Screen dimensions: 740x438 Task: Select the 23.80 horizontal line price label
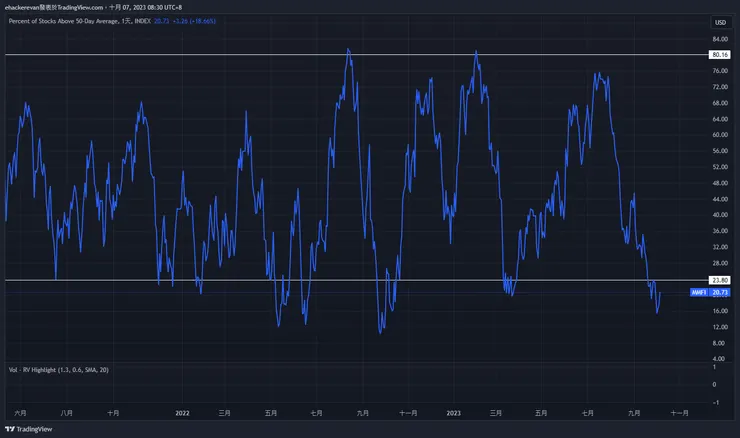[720, 280]
